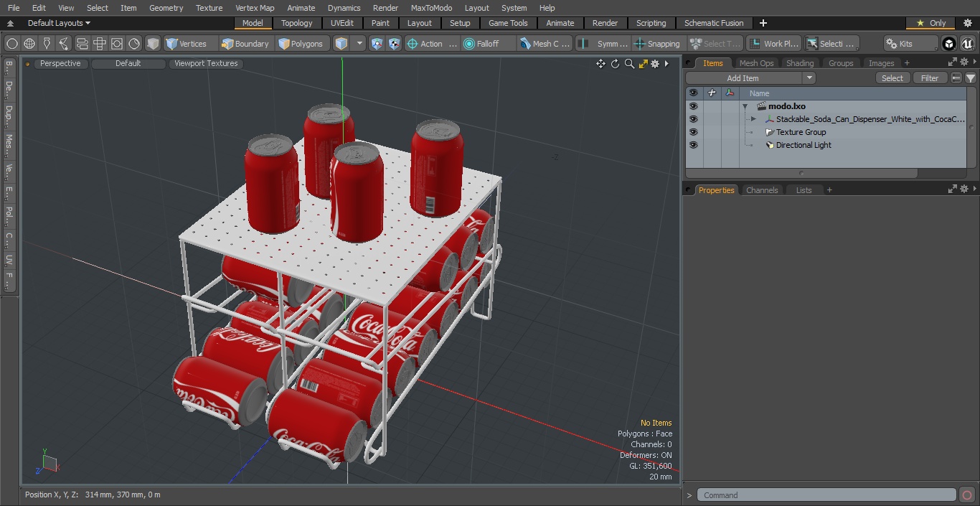Viewport: 980px width, 506px height.
Task: Open the Vertex Map menu
Action: [x=255, y=8]
